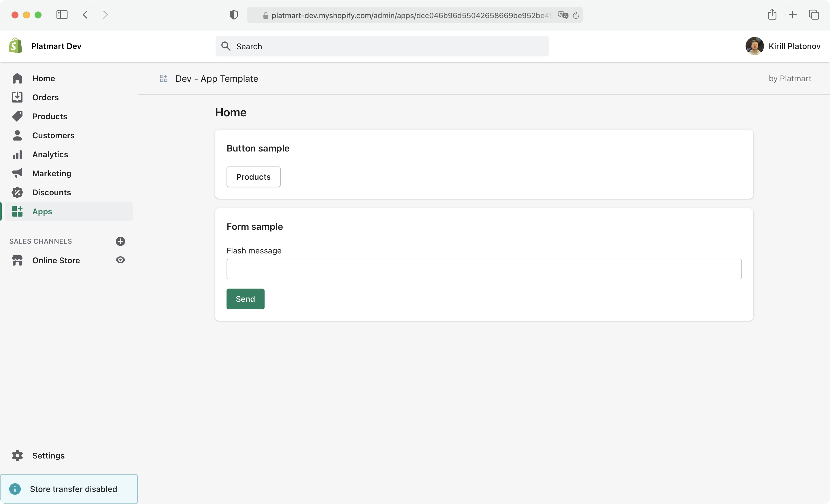Open the Kirill Platonov account menu
The width and height of the screenshot is (830, 504).
[783, 46]
